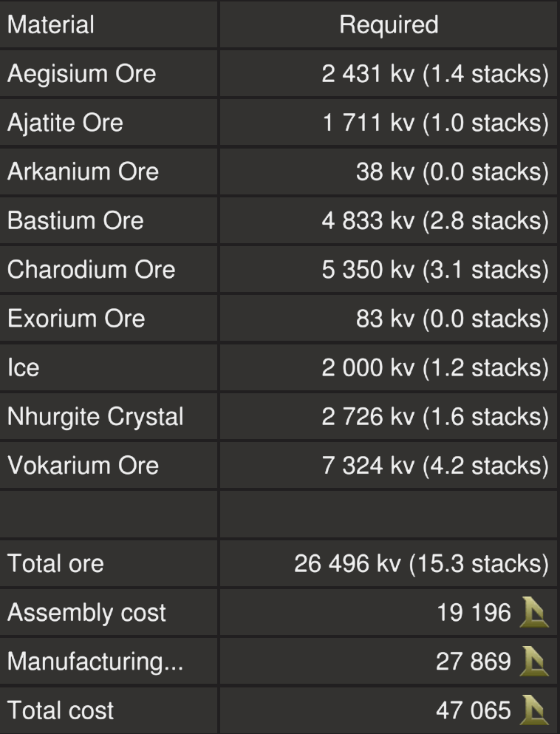Screen dimensions: 560x734
Task: Click the Assembly cost label
Action: point(86,613)
